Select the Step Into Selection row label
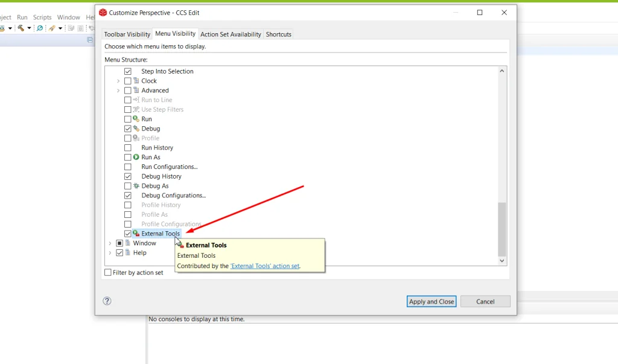The height and width of the screenshot is (364, 618). (168, 71)
